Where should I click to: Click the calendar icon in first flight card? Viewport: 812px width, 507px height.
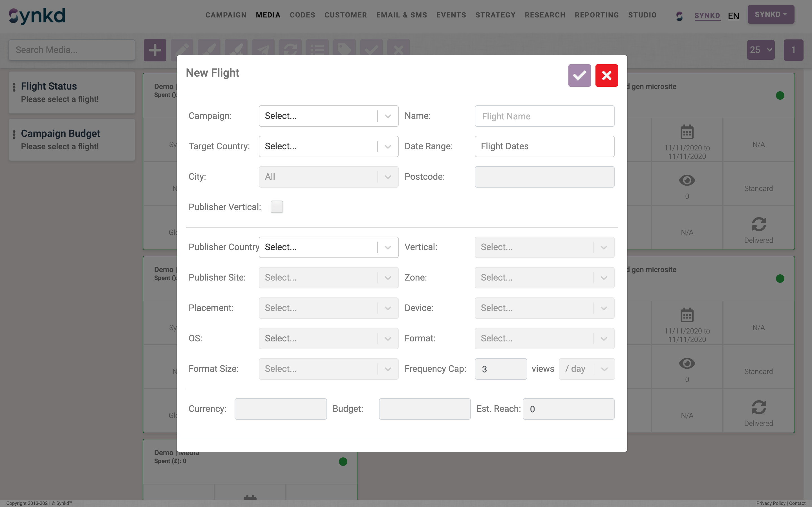click(687, 132)
